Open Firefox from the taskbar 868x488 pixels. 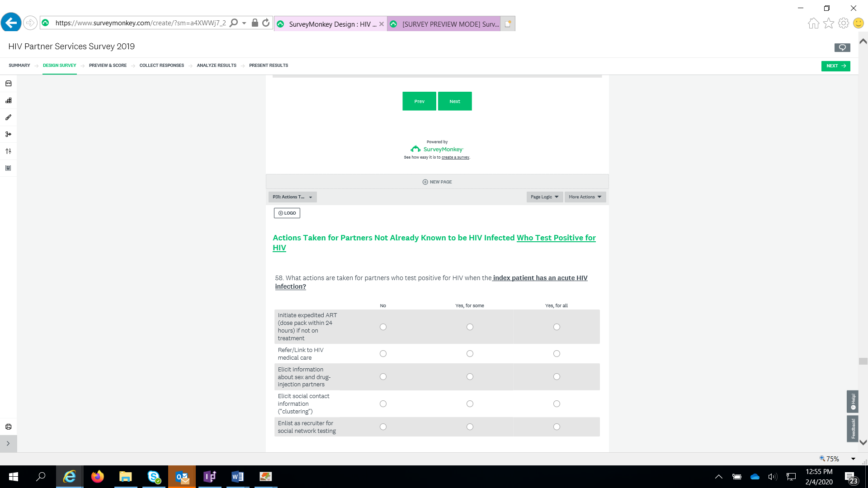pyautogui.click(x=97, y=477)
